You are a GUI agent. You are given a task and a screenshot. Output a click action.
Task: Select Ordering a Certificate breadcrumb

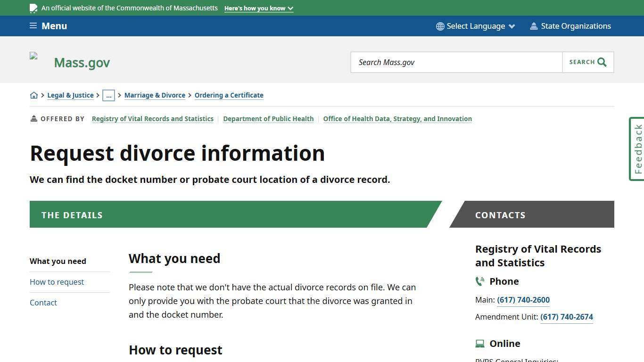point(229,95)
